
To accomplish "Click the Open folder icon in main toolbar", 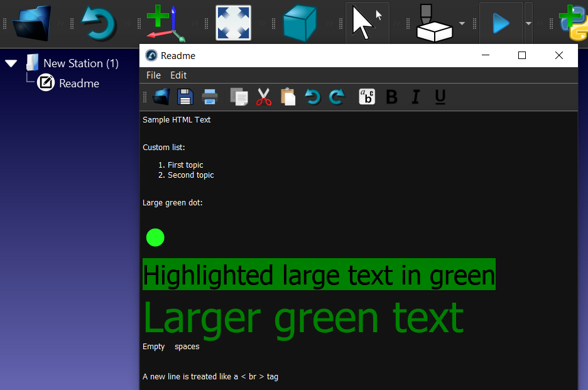I will tap(32, 23).
